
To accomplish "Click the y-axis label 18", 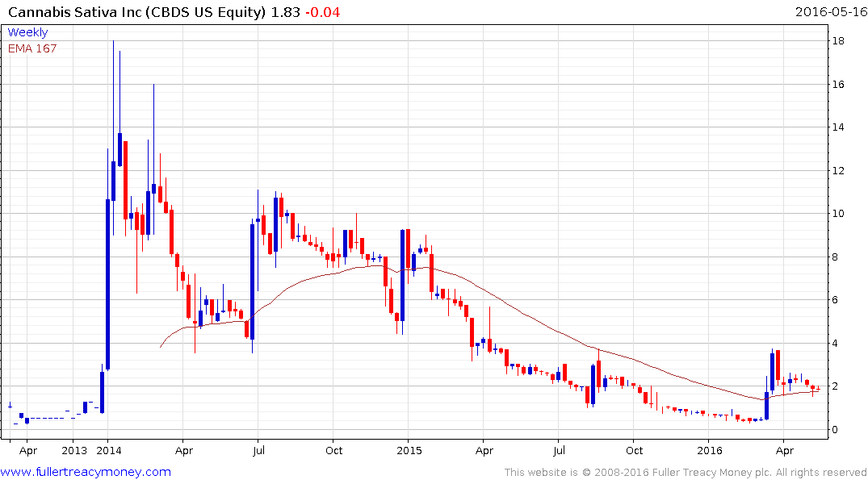I will [x=838, y=41].
